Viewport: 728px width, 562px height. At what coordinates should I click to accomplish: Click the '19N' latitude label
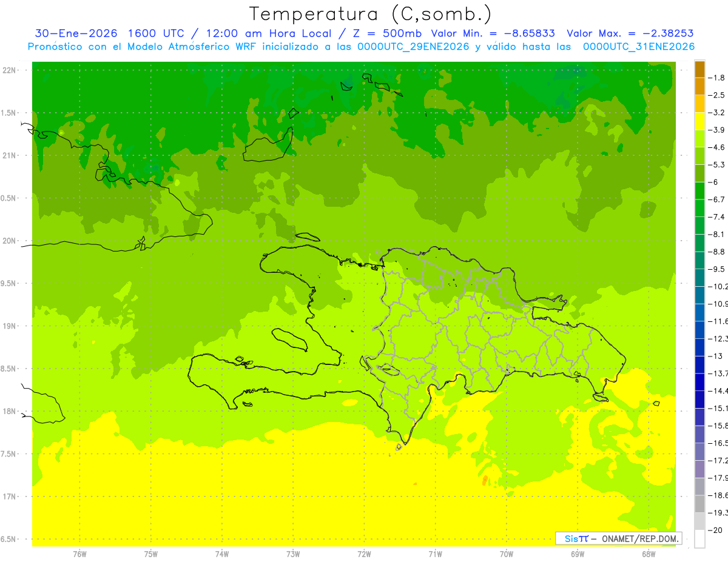click(10, 326)
